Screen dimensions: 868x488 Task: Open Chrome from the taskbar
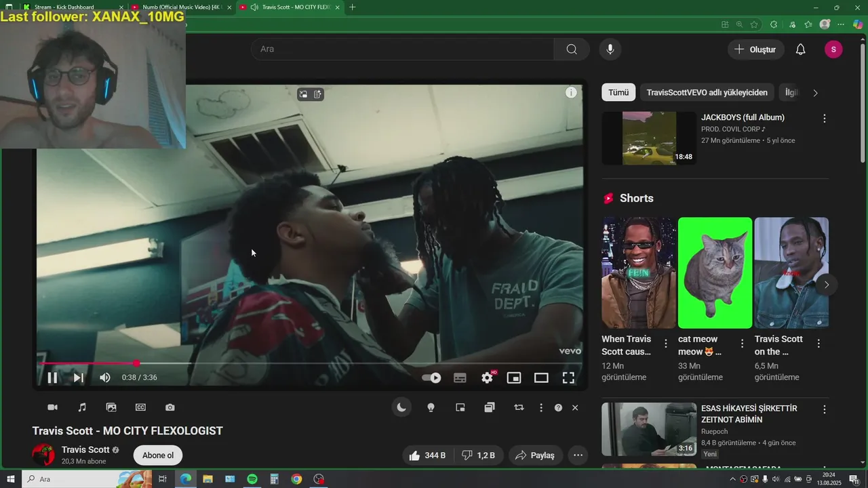[x=296, y=479]
